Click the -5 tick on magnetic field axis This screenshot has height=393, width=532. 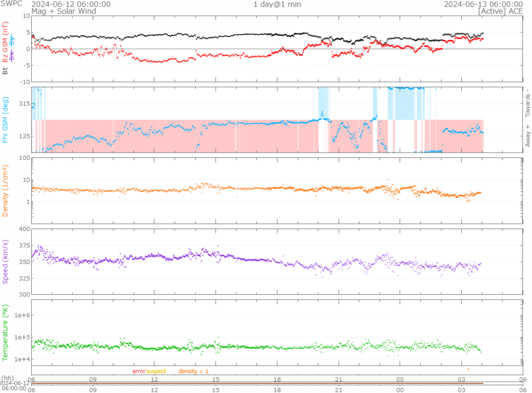tap(26, 65)
